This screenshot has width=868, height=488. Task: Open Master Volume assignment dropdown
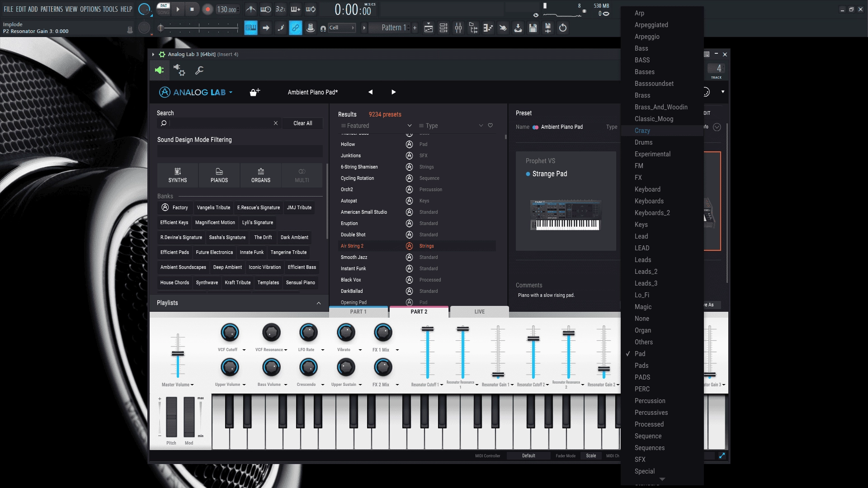coord(192,385)
